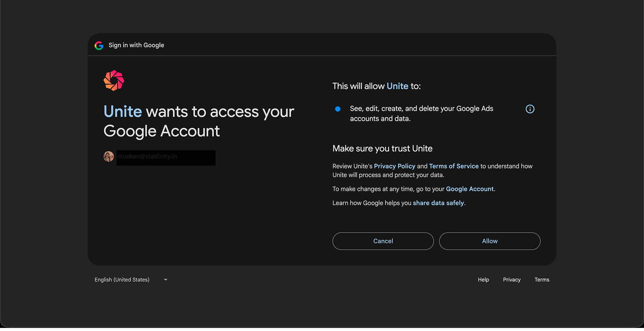Screen dimensions: 644x331
Task: Click the user profile avatar picture
Action: tap(109, 156)
